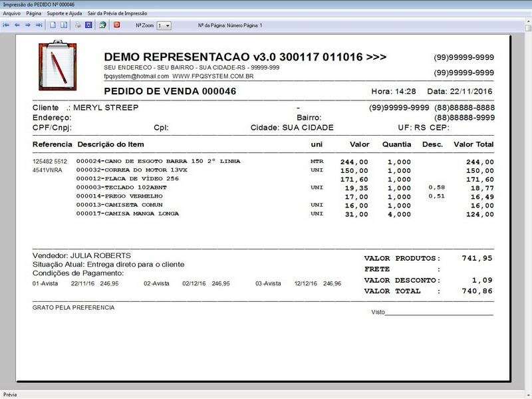
Task: Click the vertical scrollbar thumb at right
Action: 528,27
